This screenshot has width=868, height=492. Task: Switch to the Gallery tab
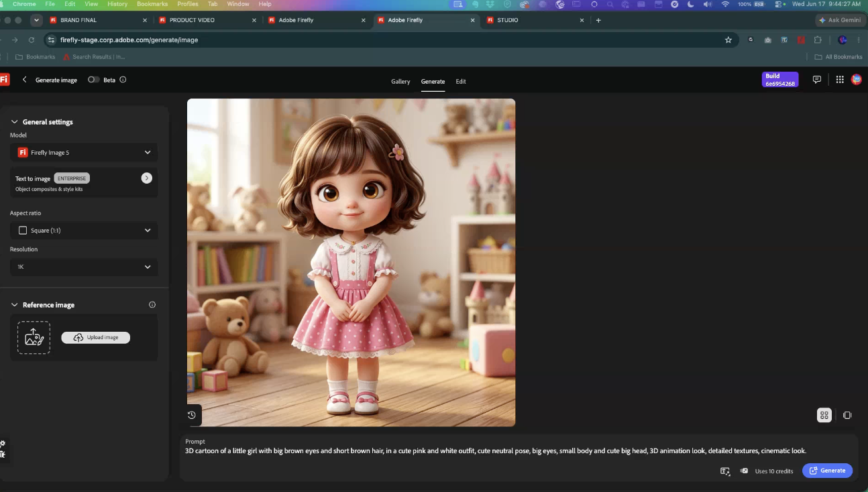400,81
